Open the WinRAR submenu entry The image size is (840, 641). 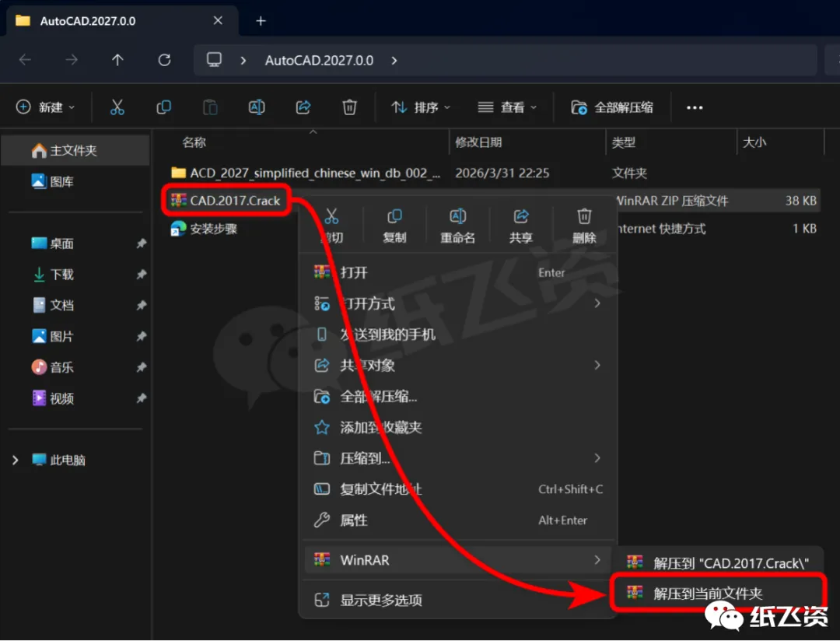click(x=459, y=560)
